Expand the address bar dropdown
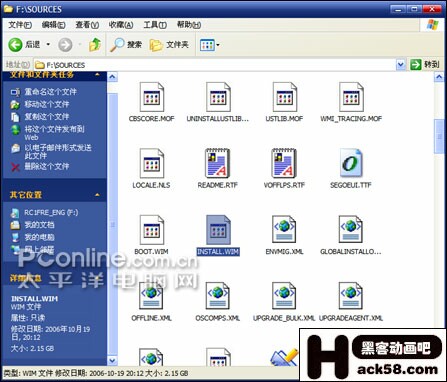The height and width of the screenshot is (382, 447). click(401, 65)
